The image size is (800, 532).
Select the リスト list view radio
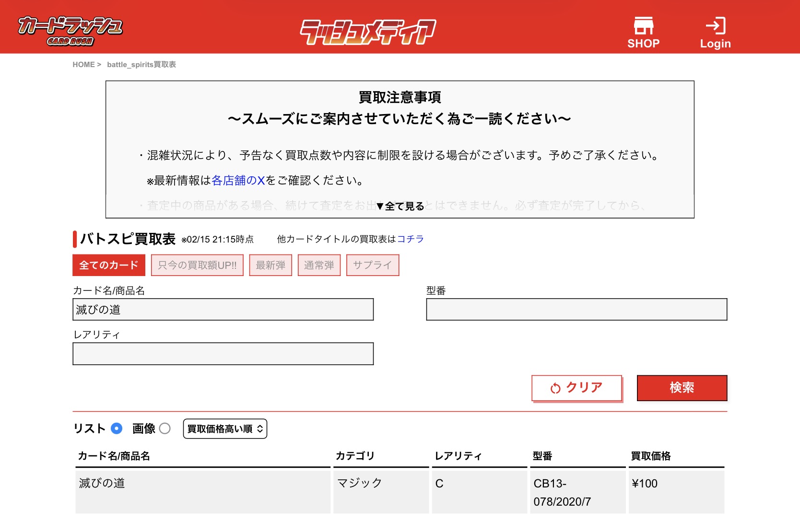(x=117, y=428)
